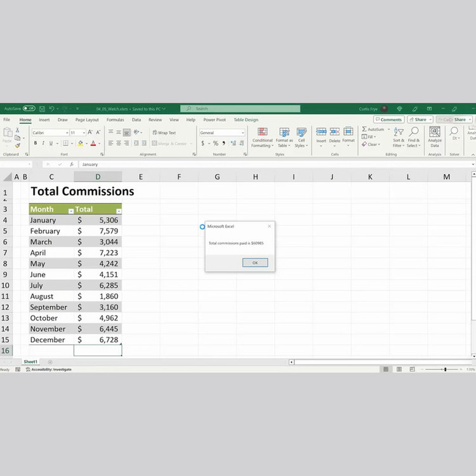Open Conditional Formatting in the Styles group
Screen dimensions: 476x476
click(261, 136)
